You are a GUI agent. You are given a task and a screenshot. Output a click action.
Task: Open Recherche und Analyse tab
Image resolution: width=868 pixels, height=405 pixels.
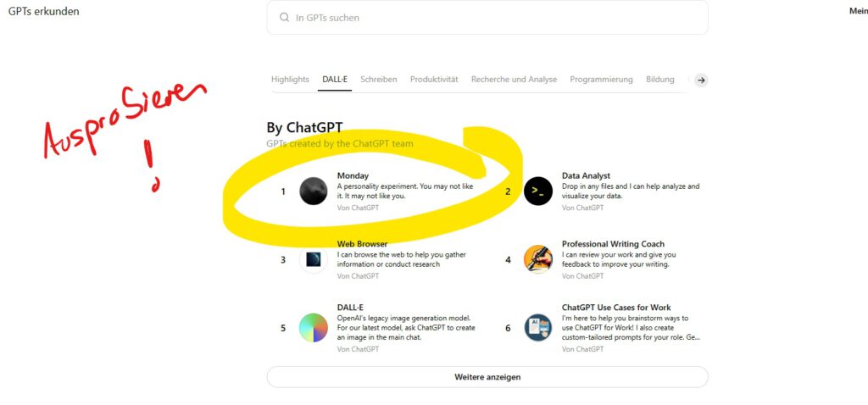515,79
